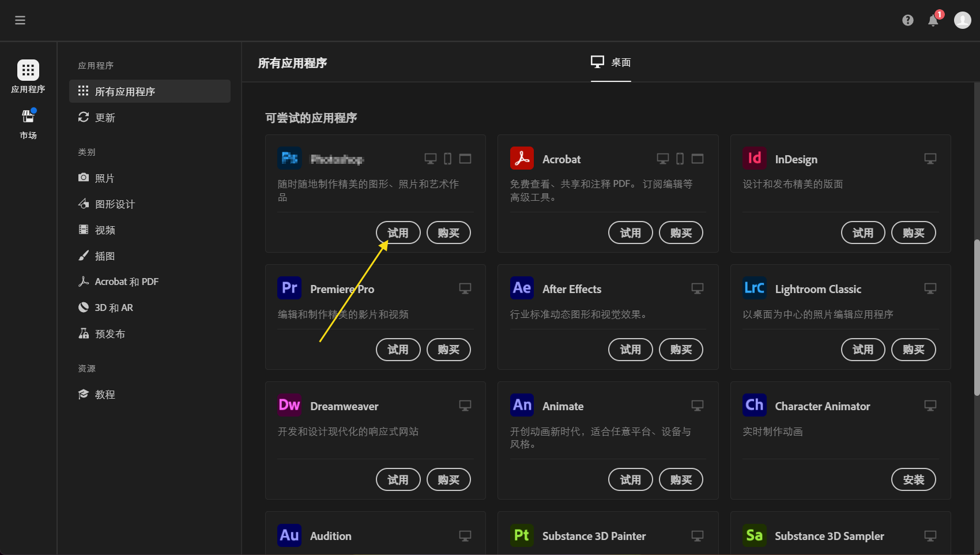Select the 插图 category

pos(104,256)
